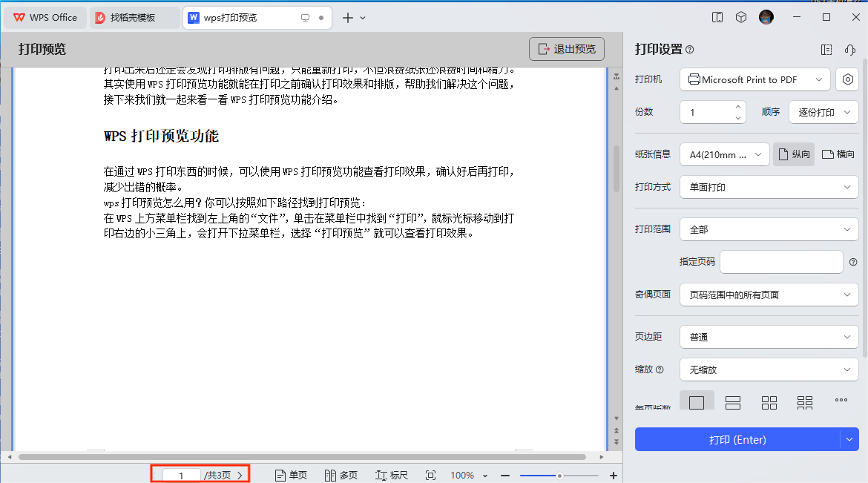Keep 纵向 (portrait) orientation selected
This screenshot has height=483, width=868.
pyautogui.click(x=793, y=154)
